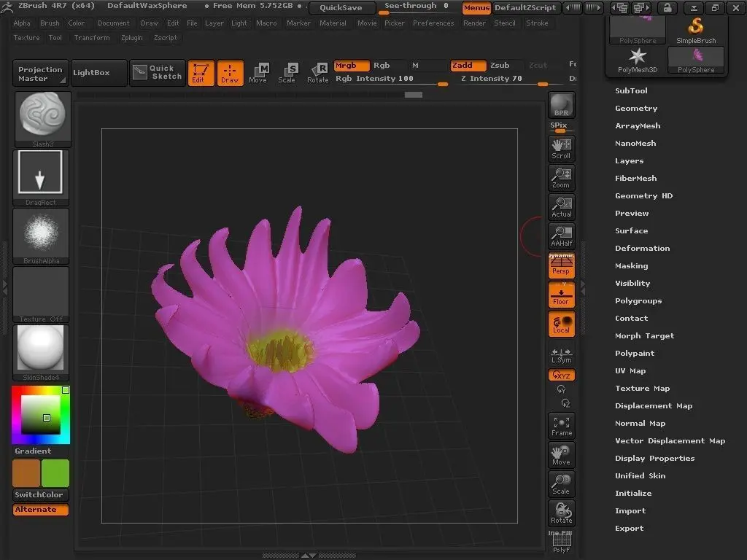
Task: Click the Alternate button
Action: (41, 510)
